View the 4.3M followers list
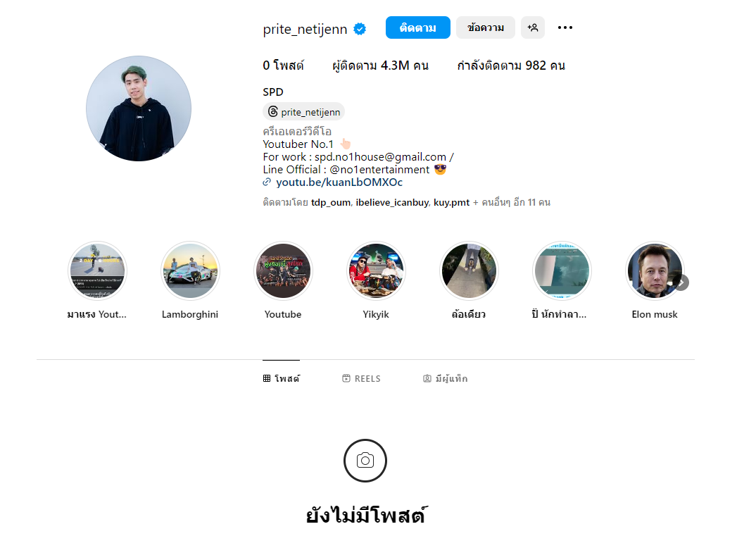 (380, 66)
